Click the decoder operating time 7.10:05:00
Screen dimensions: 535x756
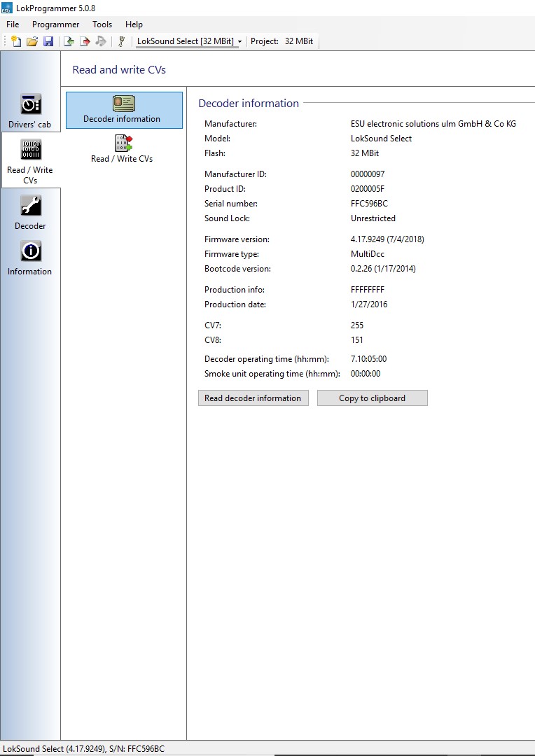368,358
